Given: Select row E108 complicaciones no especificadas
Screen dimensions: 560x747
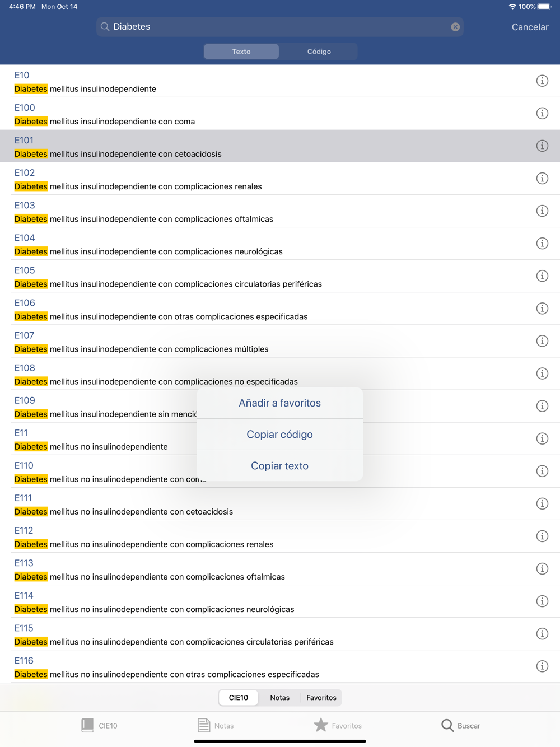Looking at the screenshot, I should pos(280,373).
